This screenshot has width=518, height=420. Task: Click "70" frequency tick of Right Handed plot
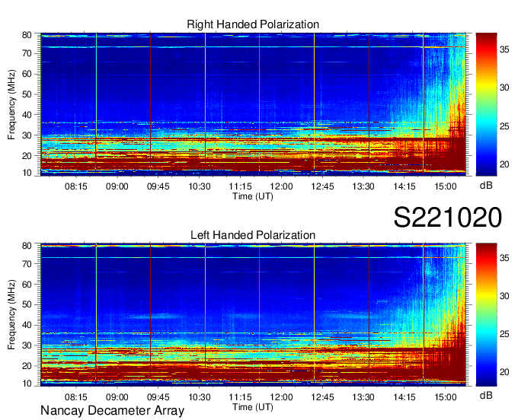point(27,53)
